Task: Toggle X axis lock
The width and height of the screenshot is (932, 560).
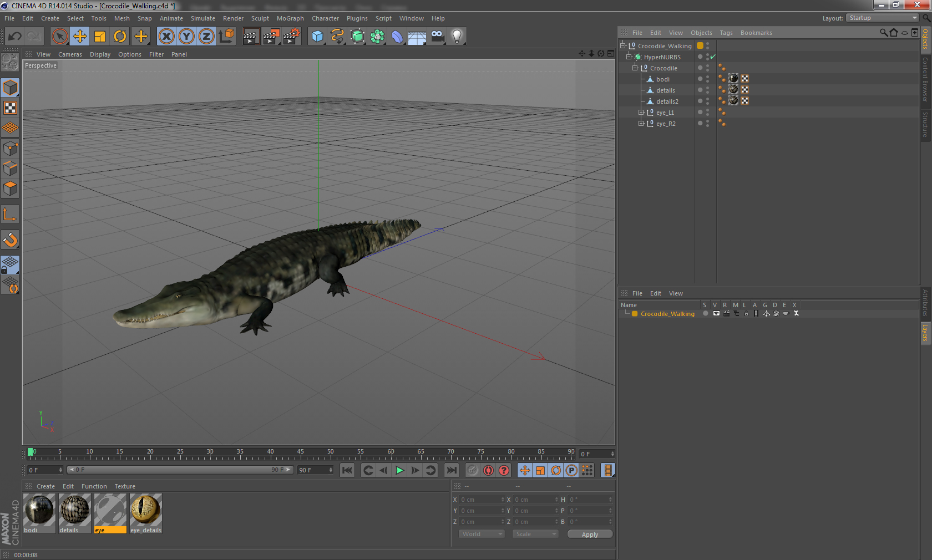Action: [166, 37]
